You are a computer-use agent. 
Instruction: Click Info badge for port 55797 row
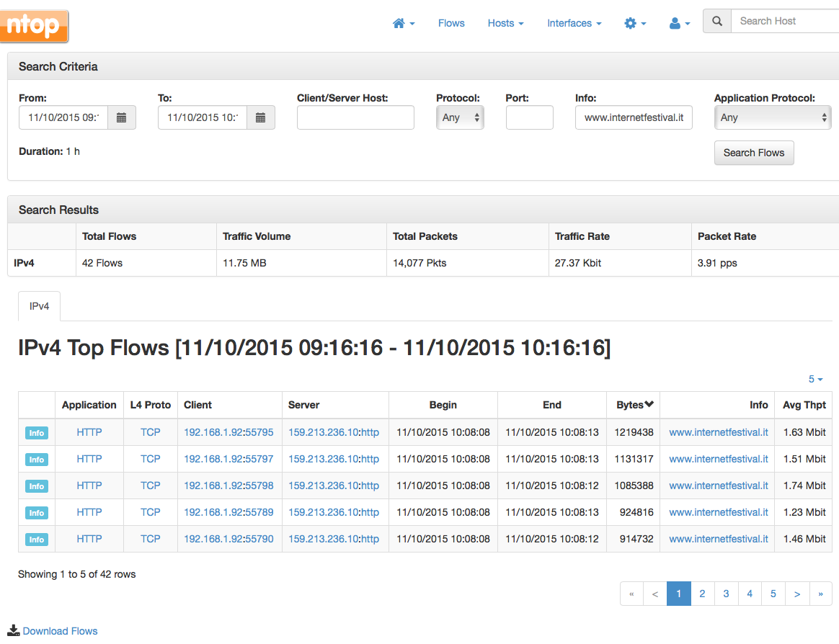point(36,460)
